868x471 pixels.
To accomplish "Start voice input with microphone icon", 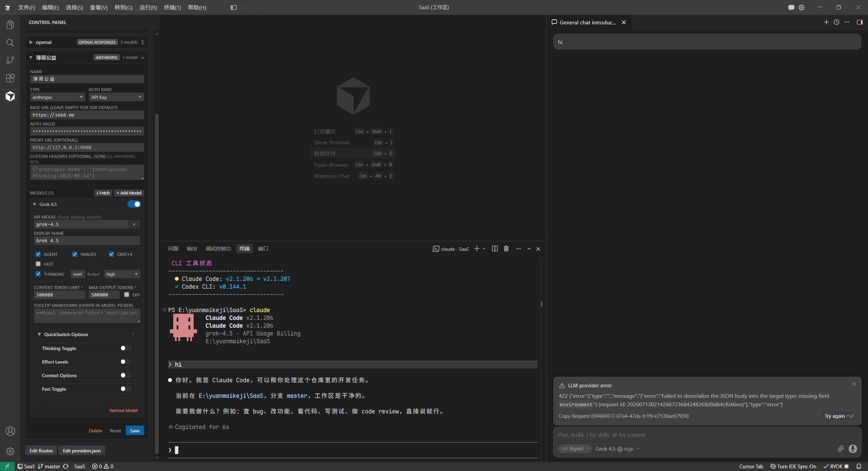I will click(853, 449).
